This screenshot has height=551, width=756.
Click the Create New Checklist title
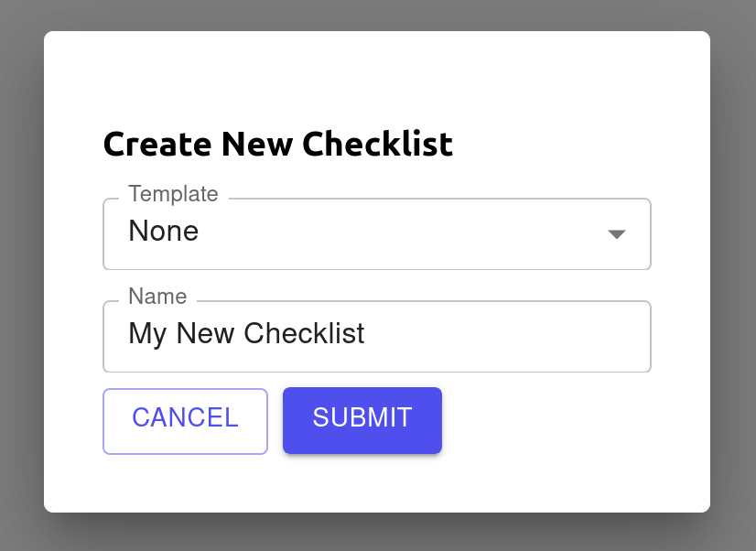coord(277,144)
